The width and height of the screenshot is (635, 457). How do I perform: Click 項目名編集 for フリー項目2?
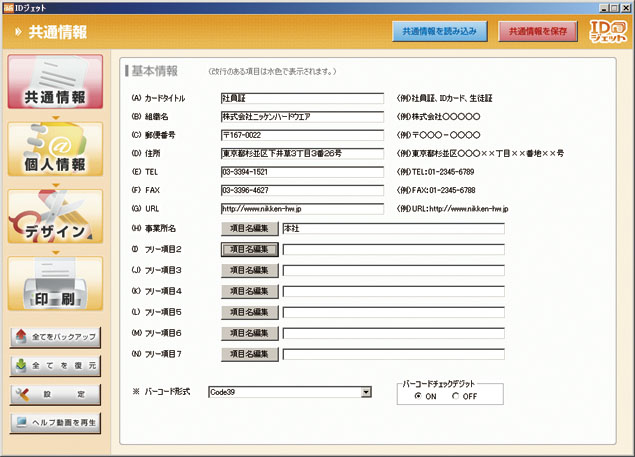coord(249,249)
